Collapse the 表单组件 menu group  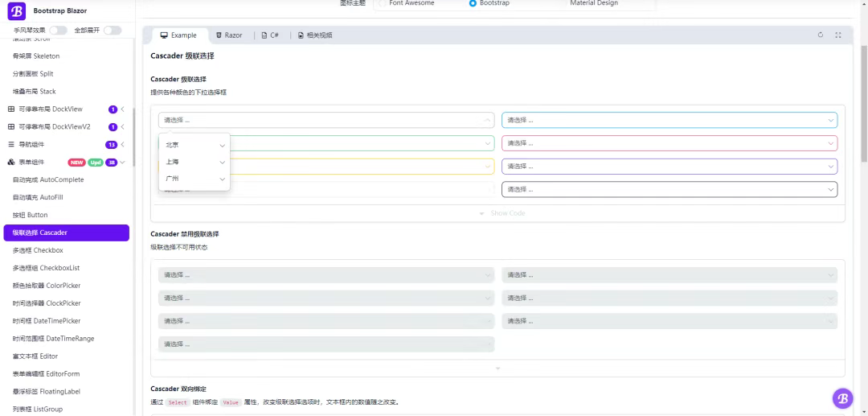pyautogui.click(x=67, y=163)
